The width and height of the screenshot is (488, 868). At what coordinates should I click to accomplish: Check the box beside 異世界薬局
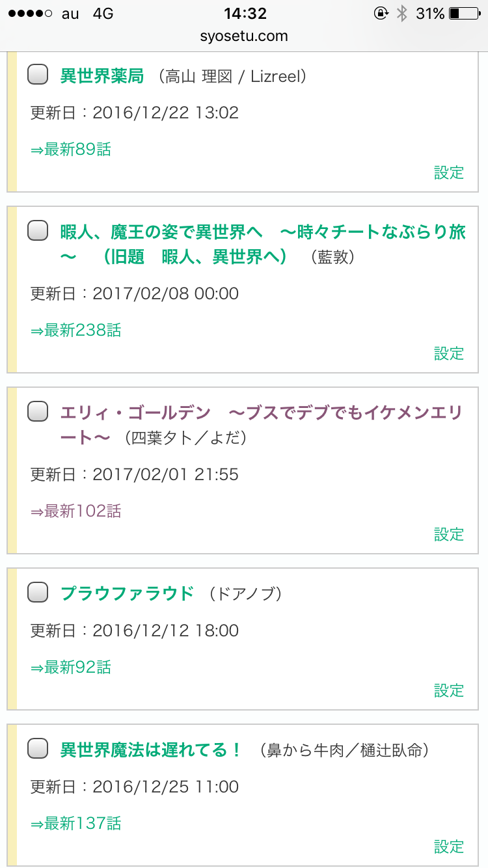38,75
